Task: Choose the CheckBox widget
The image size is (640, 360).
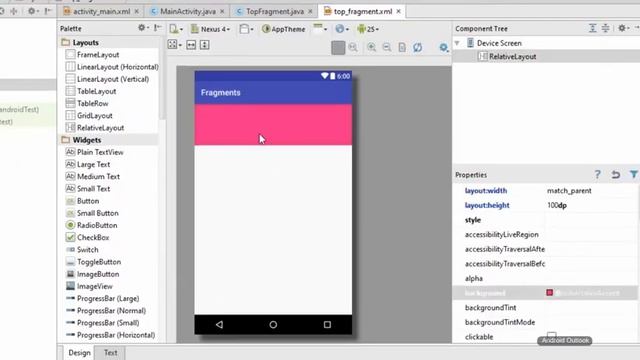Action: pyautogui.click(x=87, y=238)
